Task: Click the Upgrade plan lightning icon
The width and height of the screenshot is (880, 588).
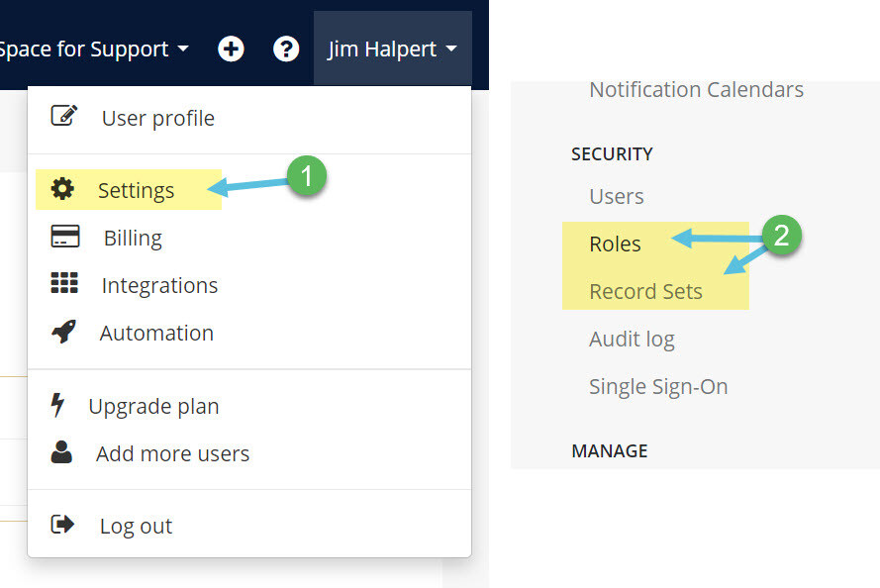Action: [63, 406]
